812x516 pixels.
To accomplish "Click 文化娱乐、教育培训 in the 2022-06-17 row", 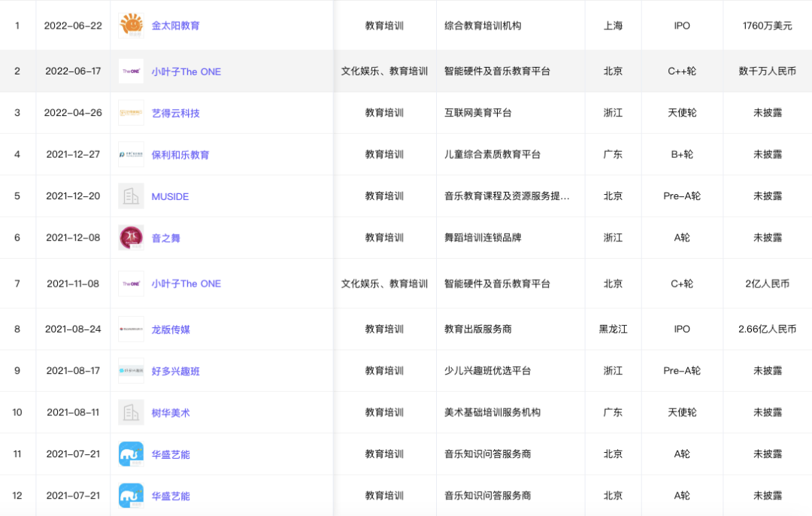I will pyautogui.click(x=384, y=71).
